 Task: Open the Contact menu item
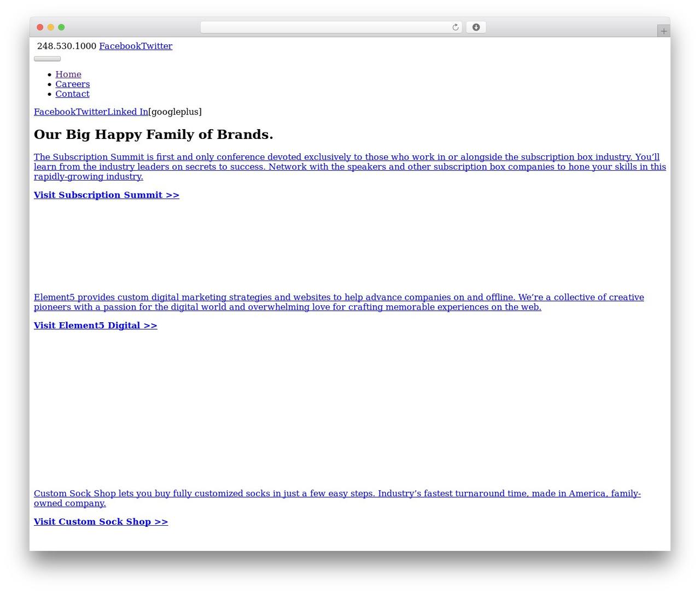tap(72, 94)
